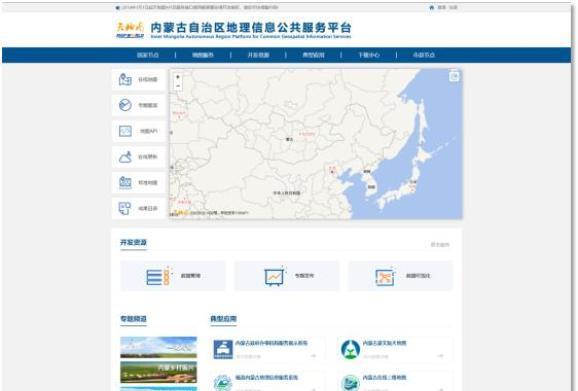578x391 pixels.
Task: Click the thematic channel section heading
Action: click(x=133, y=319)
